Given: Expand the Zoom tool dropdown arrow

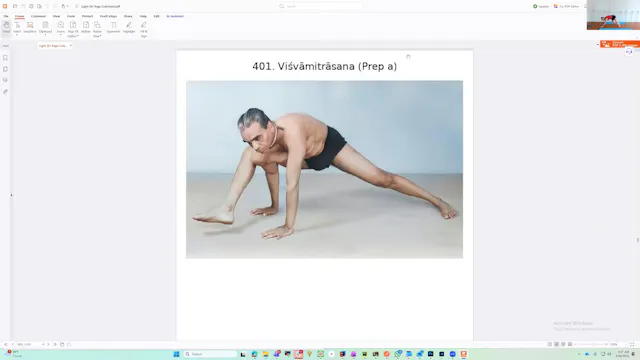Looking at the screenshot, I should pyautogui.click(x=61, y=35).
